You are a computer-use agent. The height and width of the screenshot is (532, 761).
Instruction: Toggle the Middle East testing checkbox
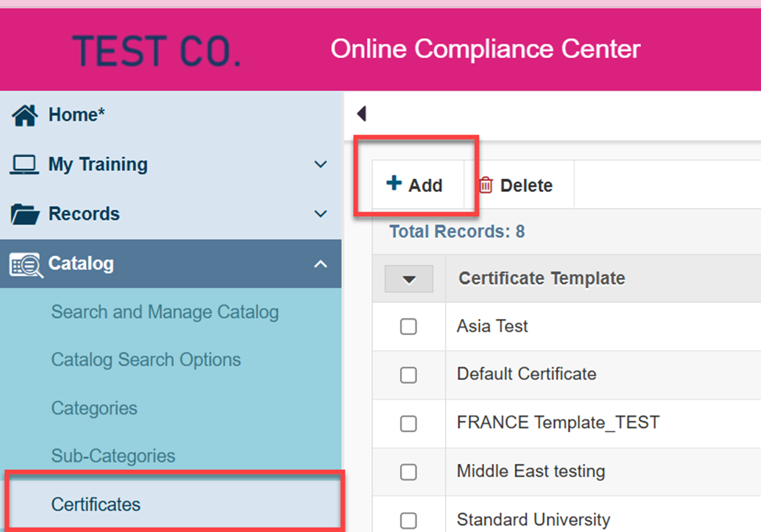[408, 472]
